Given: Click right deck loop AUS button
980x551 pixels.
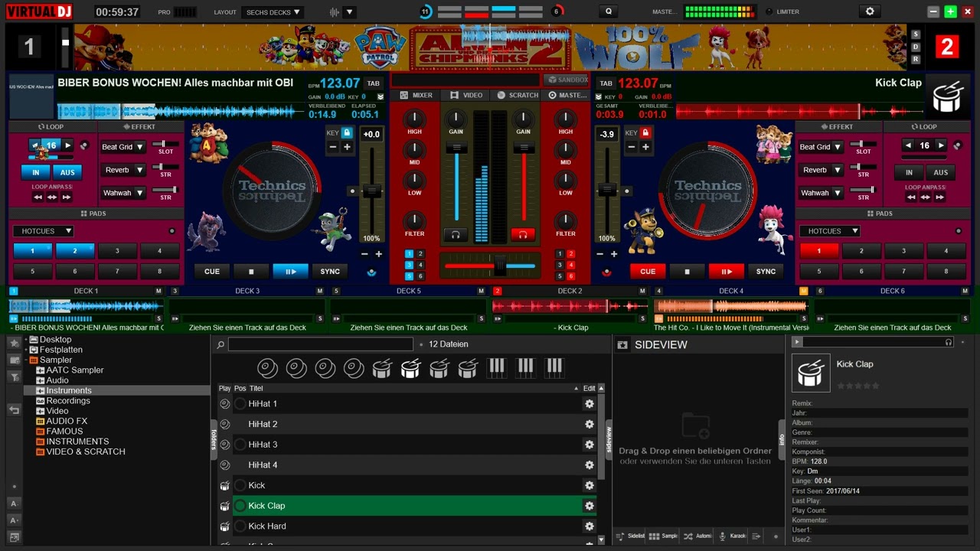Looking at the screenshot, I should click(x=941, y=173).
